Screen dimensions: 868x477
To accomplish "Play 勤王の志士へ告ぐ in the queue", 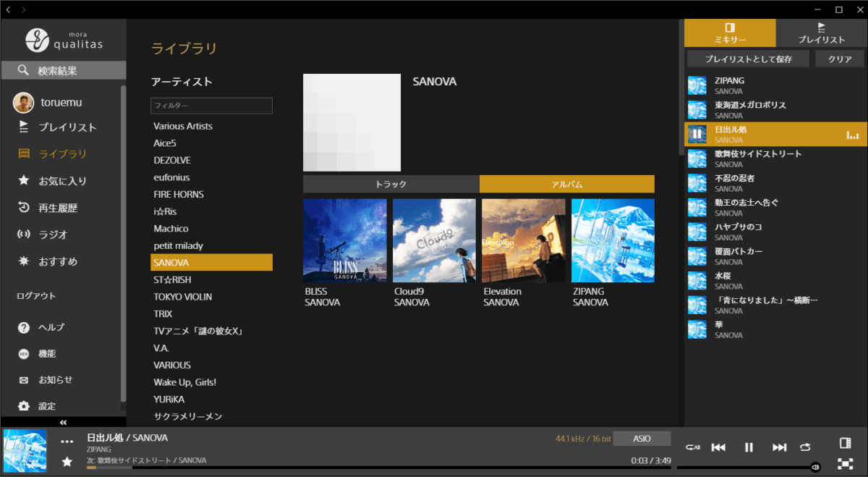I will (x=775, y=208).
